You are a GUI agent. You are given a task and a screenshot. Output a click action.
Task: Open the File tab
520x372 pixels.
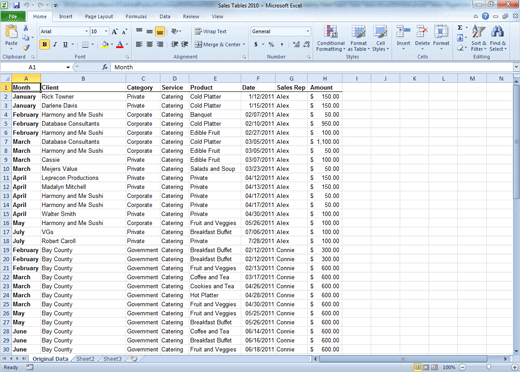pos(13,16)
